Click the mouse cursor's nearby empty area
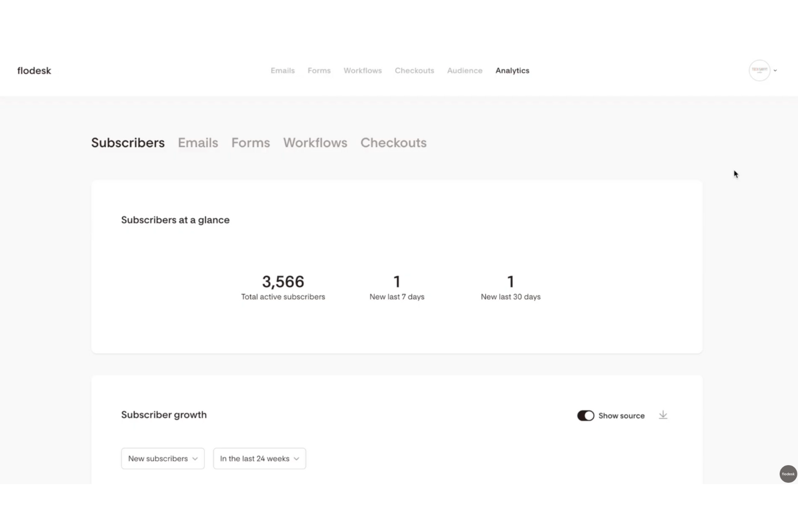 (735, 174)
